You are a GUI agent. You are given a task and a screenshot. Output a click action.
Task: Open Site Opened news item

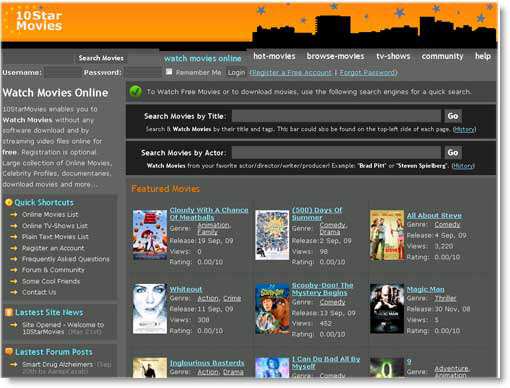[63, 328]
